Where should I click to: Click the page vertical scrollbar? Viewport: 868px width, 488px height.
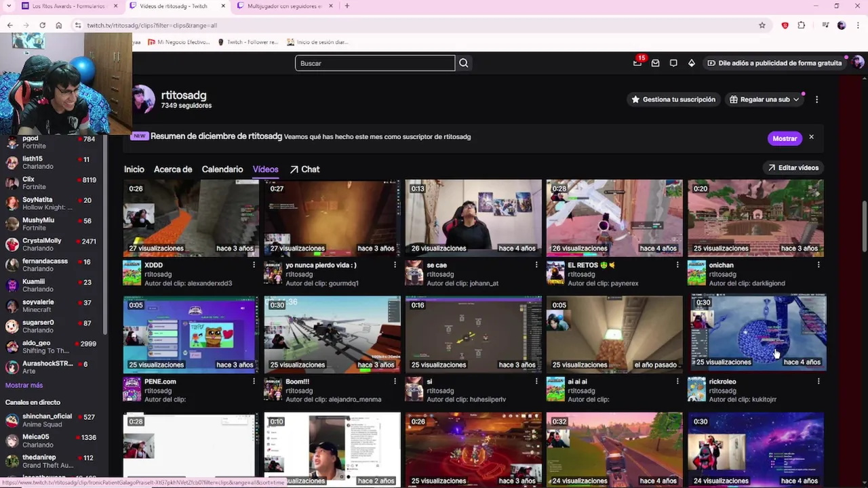point(863,227)
